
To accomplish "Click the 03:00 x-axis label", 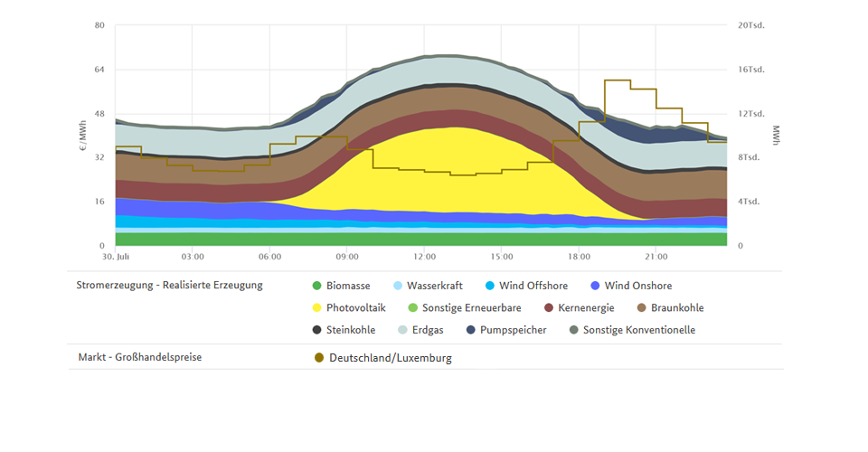I will pos(193,257).
